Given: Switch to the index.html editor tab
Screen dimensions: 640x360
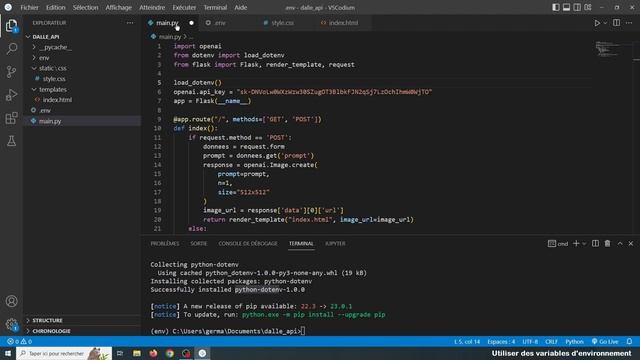Looking at the screenshot, I should [x=344, y=23].
